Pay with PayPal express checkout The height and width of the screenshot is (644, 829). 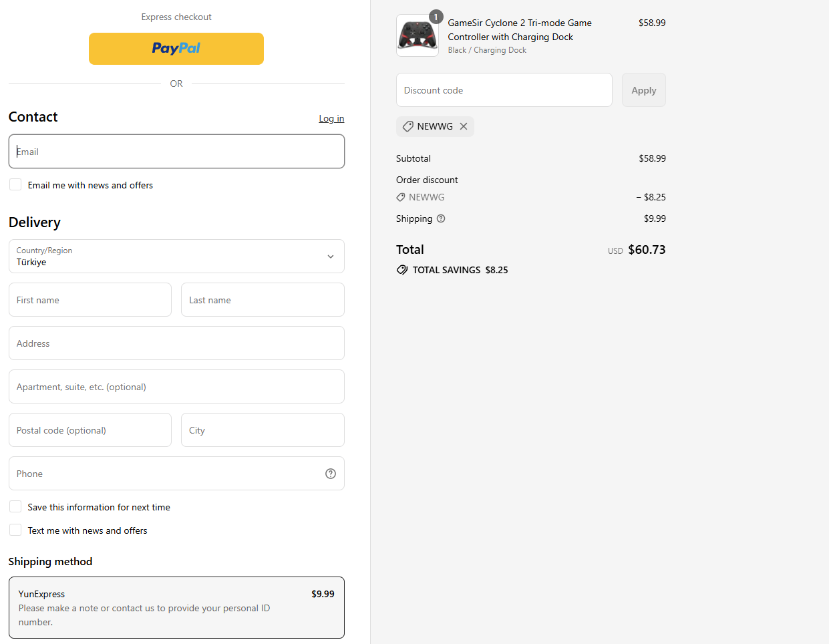point(176,49)
